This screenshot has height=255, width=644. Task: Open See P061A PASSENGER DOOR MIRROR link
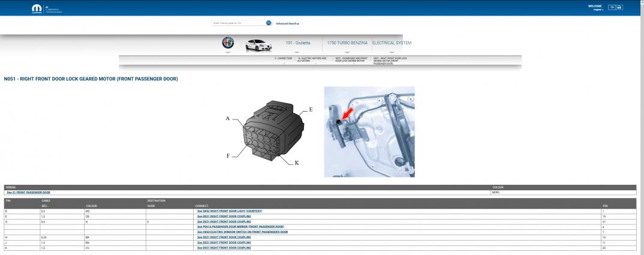(240, 227)
